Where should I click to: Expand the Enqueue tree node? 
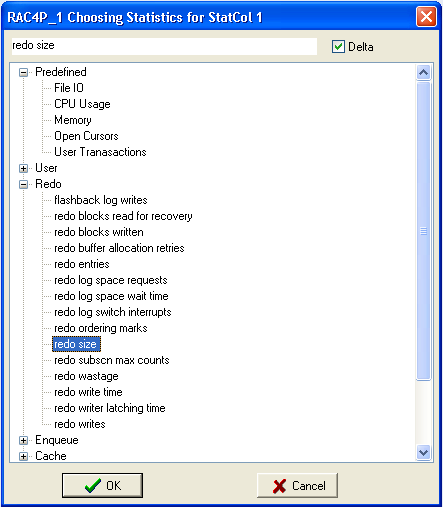click(23, 440)
